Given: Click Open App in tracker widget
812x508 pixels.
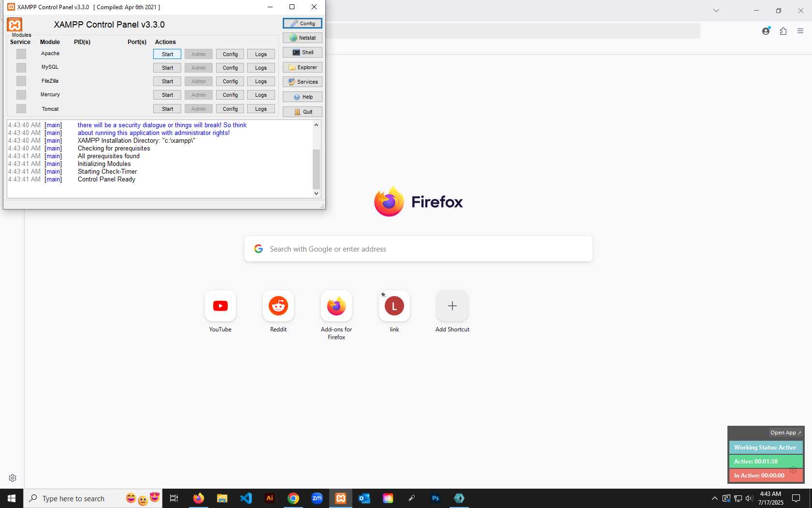Looking at the screenshot, I should (785, 433).
